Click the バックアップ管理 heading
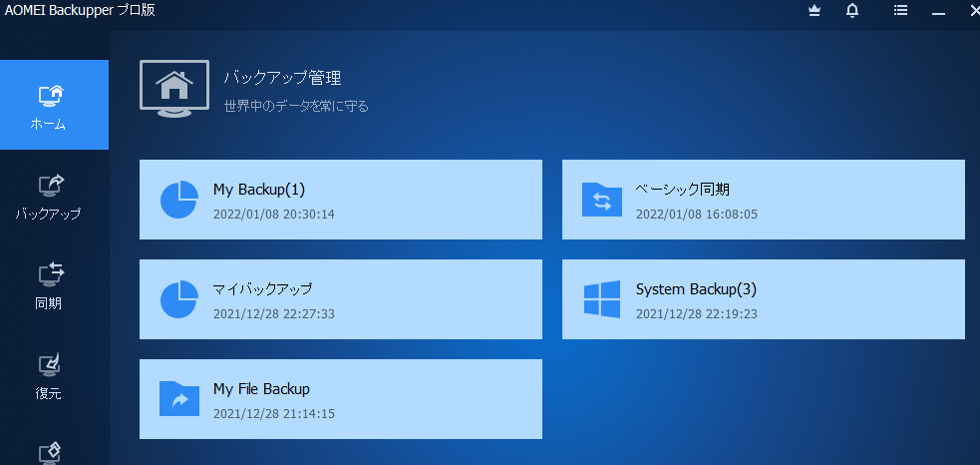Image resolution: width=980 pixels, height=465 pixels. (x=282, y=78)
